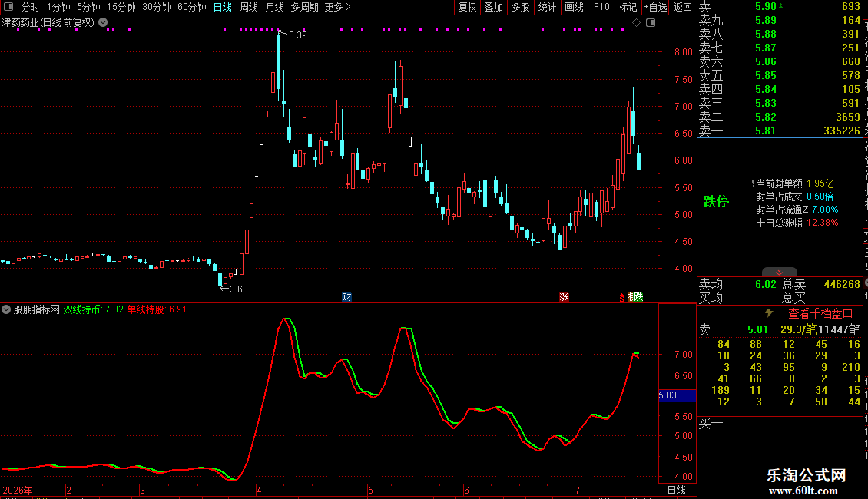The height and width of the screenshot is (499, 868).
Task: Click the 双线持币 indicator value label
Action: coord(94,310)
